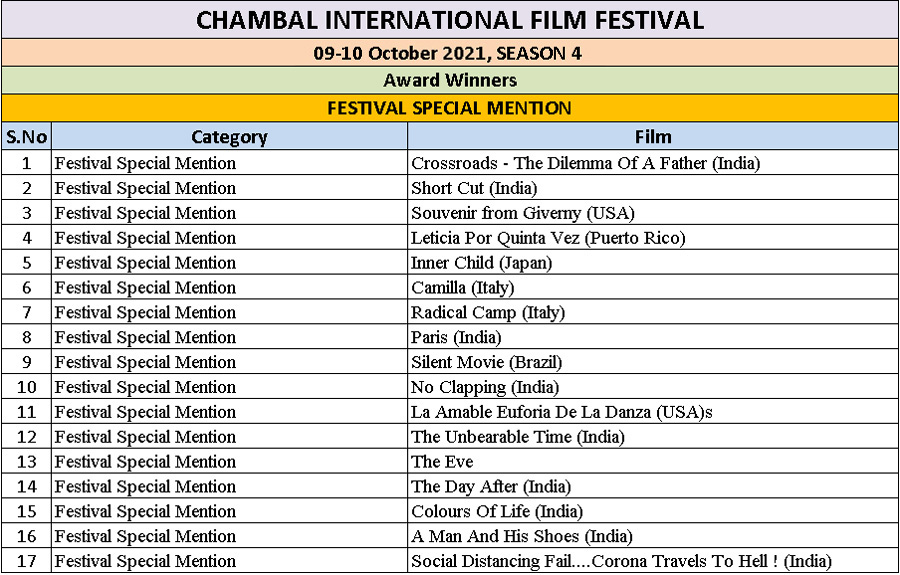Click the Souvenir from Giverny (USA) cell
The image size is (900, 575).
653,213
